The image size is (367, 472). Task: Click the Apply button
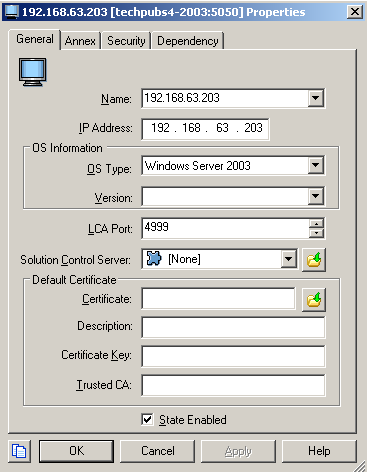click(238, 451)
